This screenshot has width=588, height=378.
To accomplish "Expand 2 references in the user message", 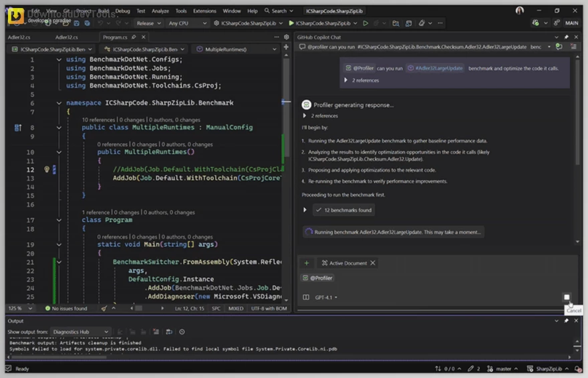I will coord(345,80).
